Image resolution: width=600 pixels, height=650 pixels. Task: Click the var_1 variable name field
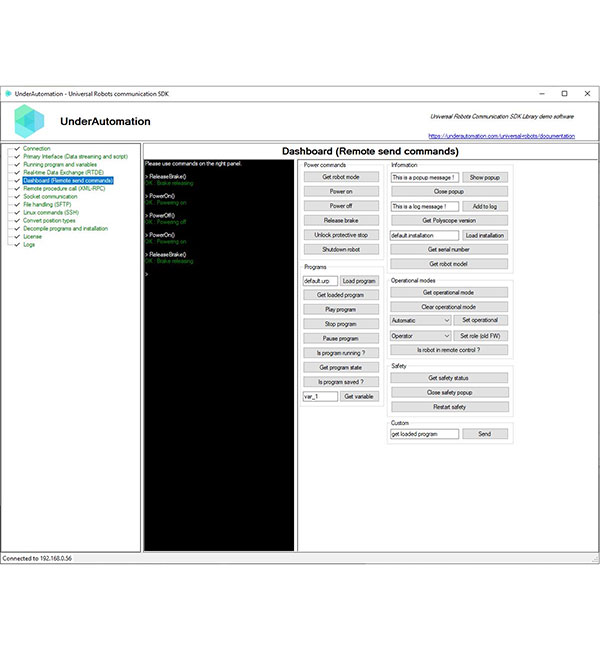(x=320, y=397)
